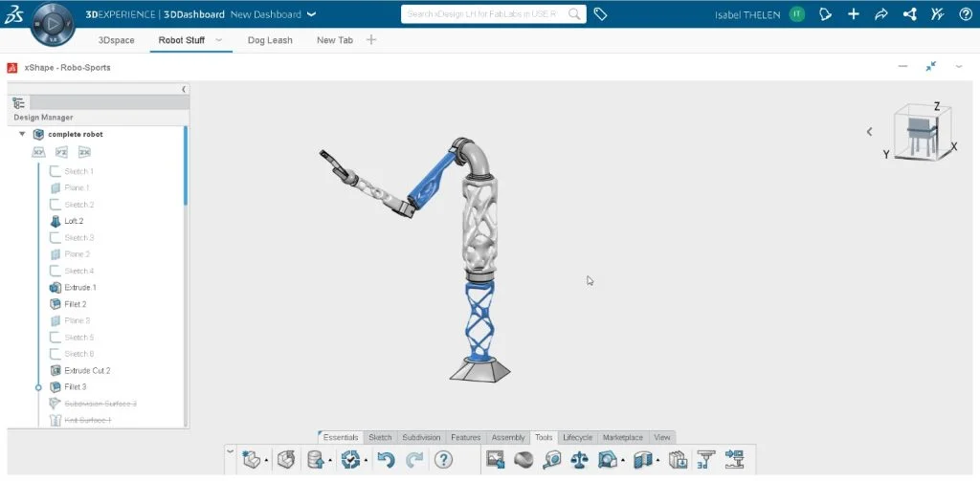The height and width of the screenshot is (481, 980).
Task: Collapse the complete robot tree node
Action: click(23, 134)
